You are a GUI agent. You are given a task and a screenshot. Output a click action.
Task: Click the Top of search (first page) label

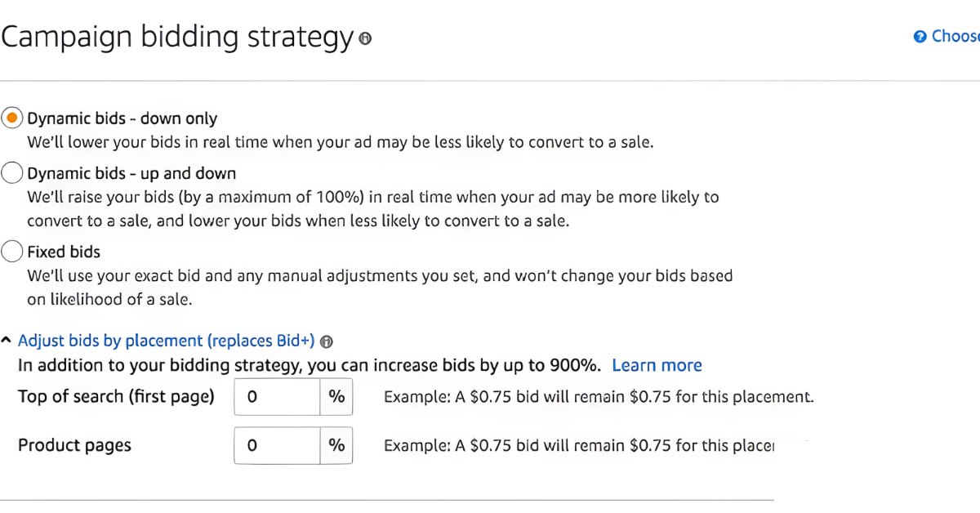tap(116, 397)
